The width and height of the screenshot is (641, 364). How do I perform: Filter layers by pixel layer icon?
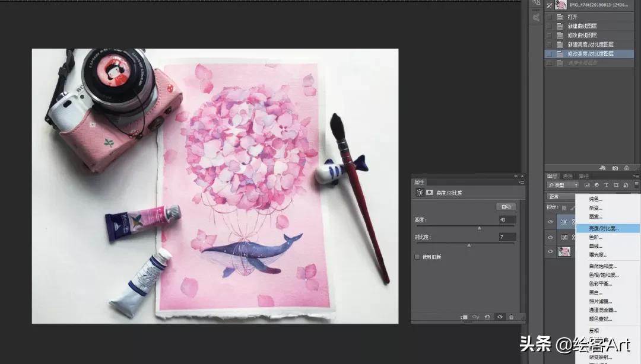(587, 185)
